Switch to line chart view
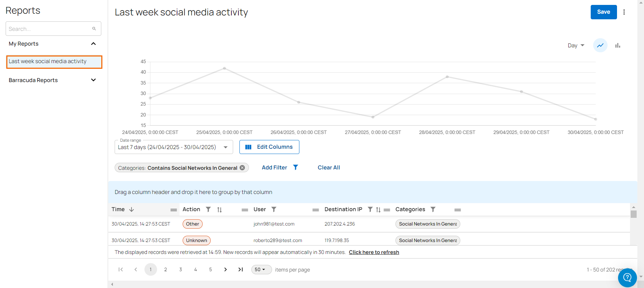The width and height of the screenshot is (644, 288). 600,45
